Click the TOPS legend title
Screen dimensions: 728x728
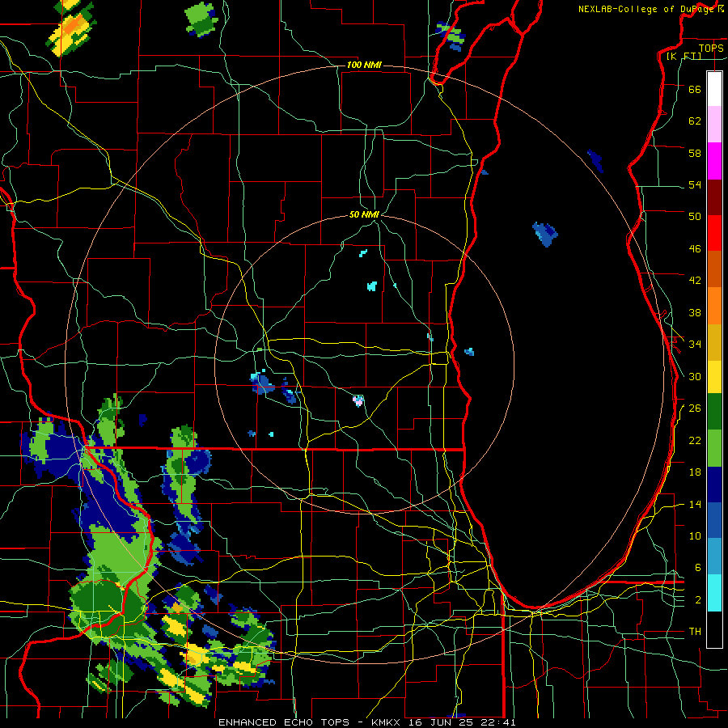[x=711, y=48]
